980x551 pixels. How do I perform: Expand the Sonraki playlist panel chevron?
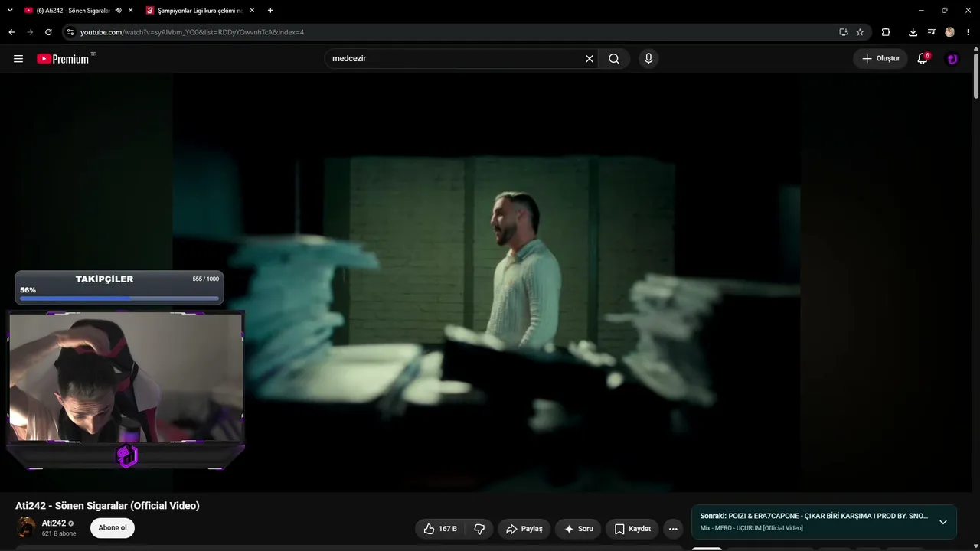tap(943, 522)
